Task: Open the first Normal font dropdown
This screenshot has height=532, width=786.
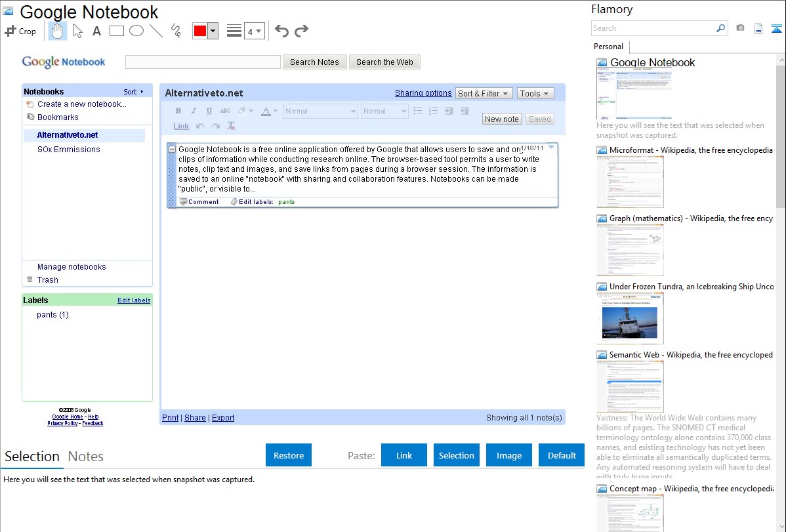Action: coord(320,111)
